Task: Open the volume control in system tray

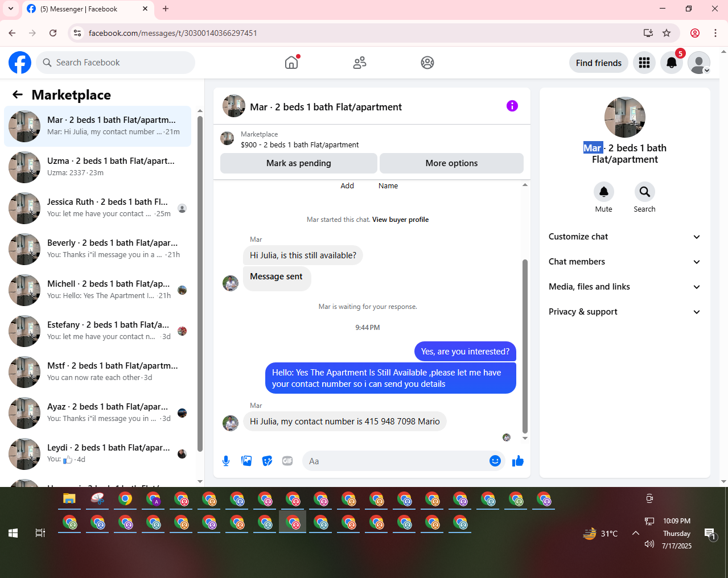Action: (x=649, y=544)
